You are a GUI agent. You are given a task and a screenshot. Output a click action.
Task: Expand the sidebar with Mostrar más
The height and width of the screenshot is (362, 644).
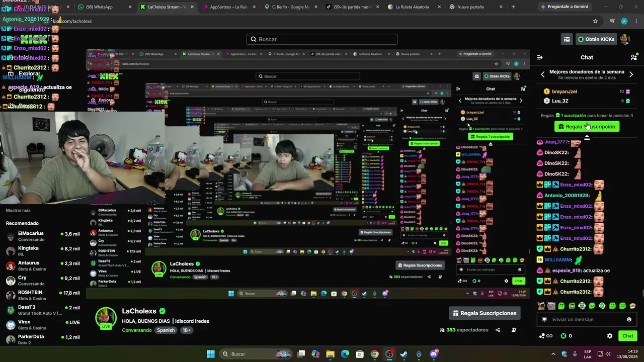[18, 210]
